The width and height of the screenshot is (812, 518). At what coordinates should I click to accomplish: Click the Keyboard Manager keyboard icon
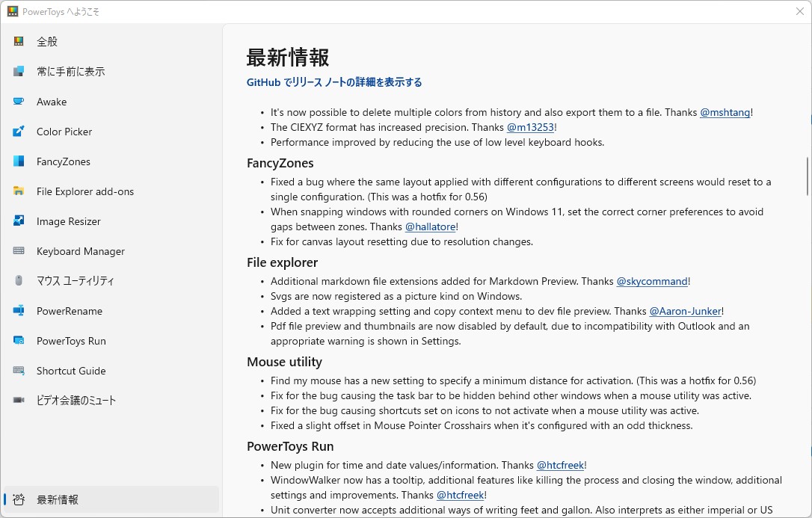click(19, 251)
